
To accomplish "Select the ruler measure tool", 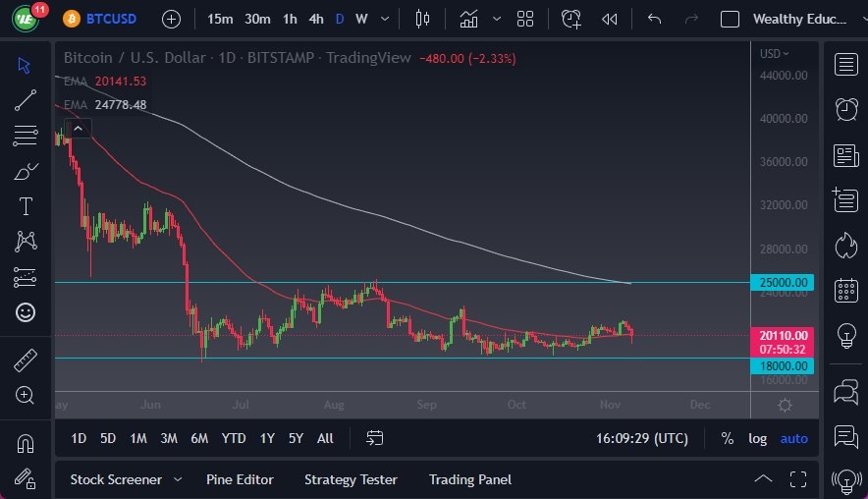I will click(26, 360).
